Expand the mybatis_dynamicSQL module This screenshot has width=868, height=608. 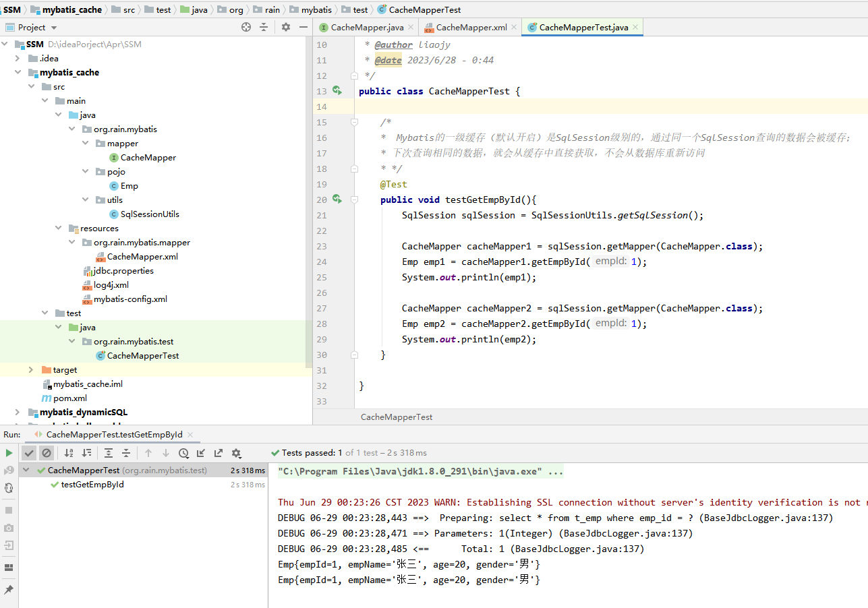(18, 412)
